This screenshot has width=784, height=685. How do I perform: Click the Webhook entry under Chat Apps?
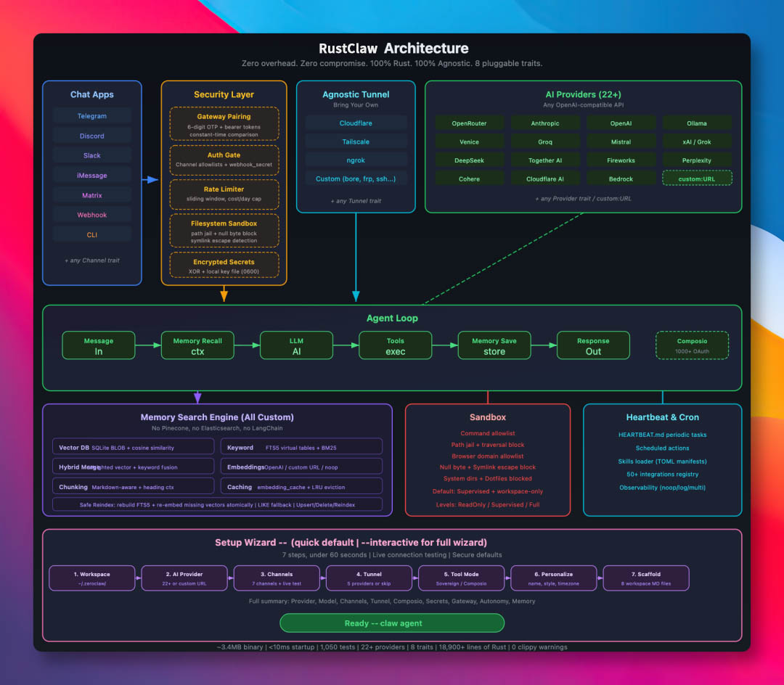pos(92,215)
